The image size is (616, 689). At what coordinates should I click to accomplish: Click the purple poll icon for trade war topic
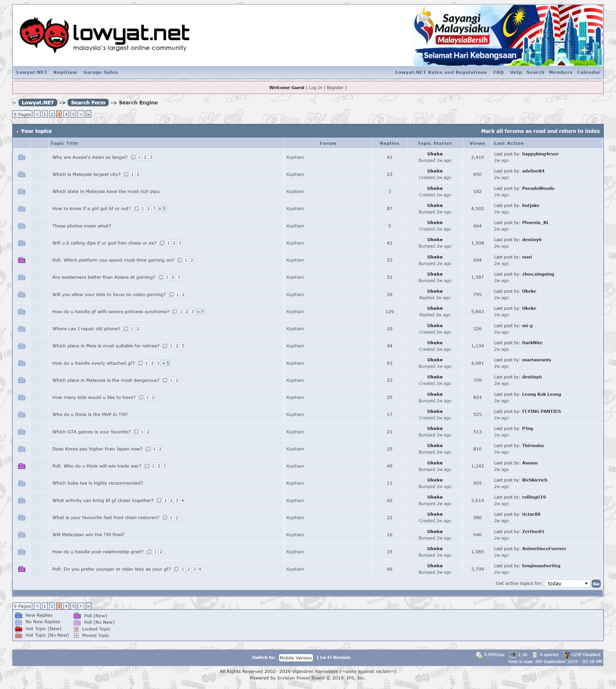point(21,466)
